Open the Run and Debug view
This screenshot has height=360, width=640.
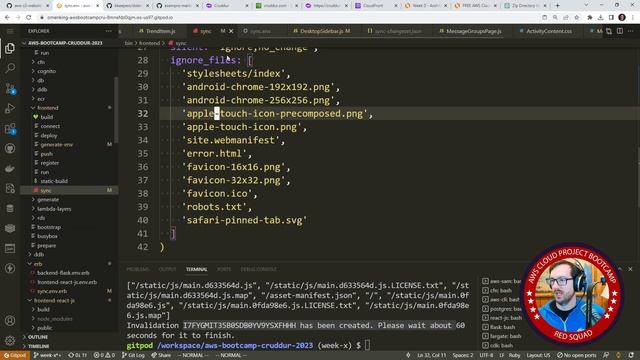click(x=10, y=108)
